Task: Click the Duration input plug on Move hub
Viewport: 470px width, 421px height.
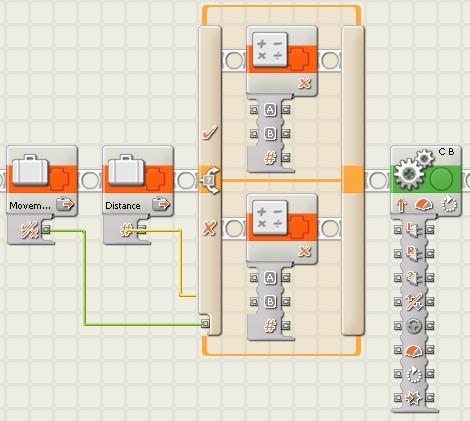Action: pyautogui.click(x=398, y=374)
